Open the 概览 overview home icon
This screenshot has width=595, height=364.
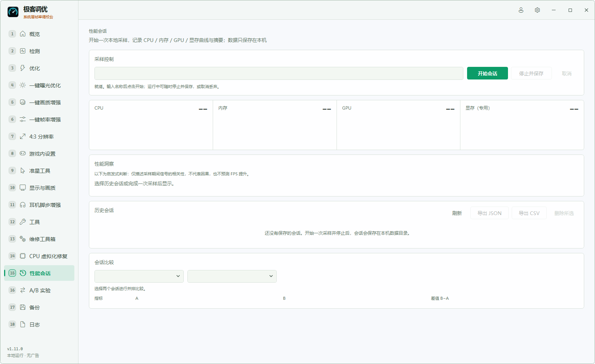coord(23,34)
